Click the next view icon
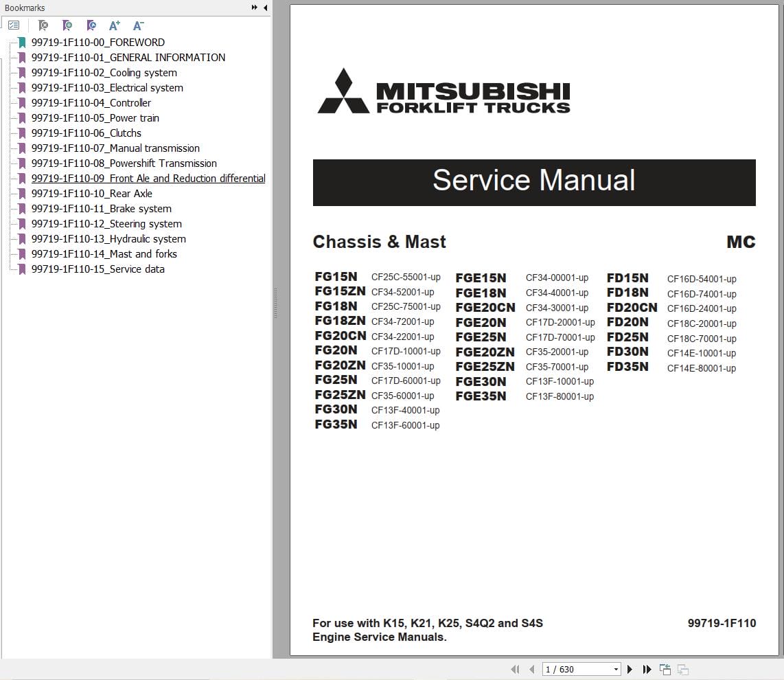 683,669
